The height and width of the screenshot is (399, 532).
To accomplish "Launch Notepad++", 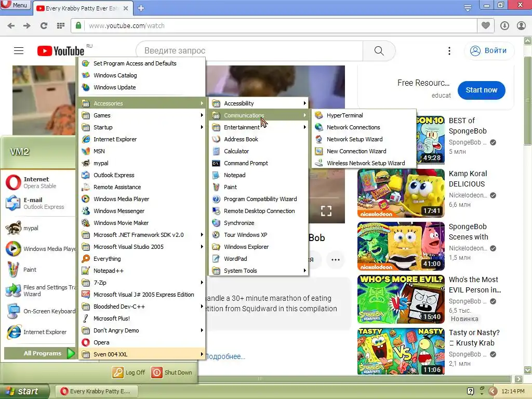I will pyautogui.click(x=142, y=271).
